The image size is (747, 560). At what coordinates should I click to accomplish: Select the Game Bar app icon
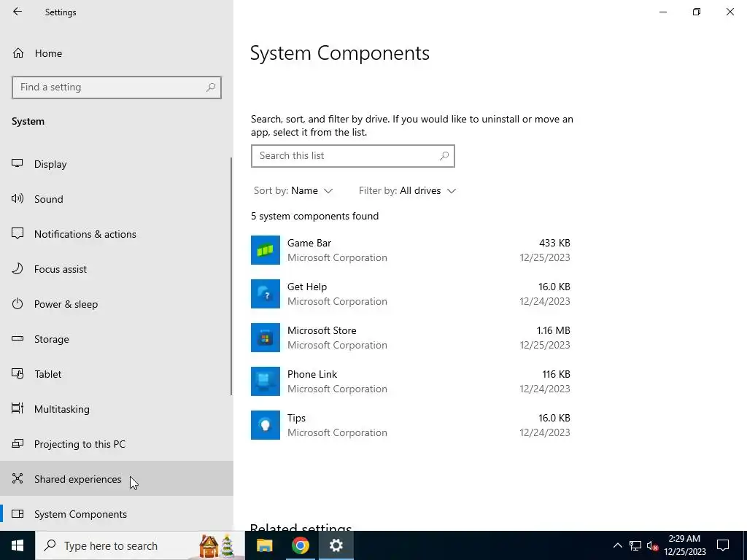pyautogui.click(x=266, y=250)
